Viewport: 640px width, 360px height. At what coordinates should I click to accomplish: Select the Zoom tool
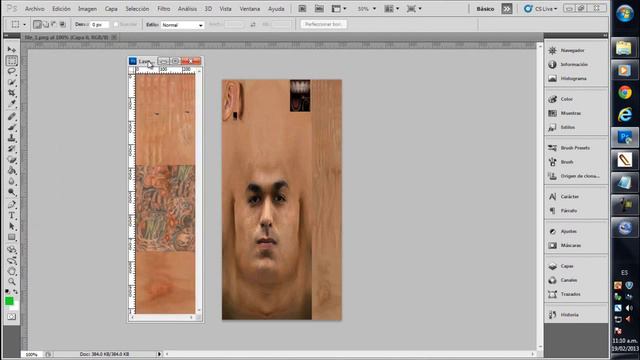[11, 282]
